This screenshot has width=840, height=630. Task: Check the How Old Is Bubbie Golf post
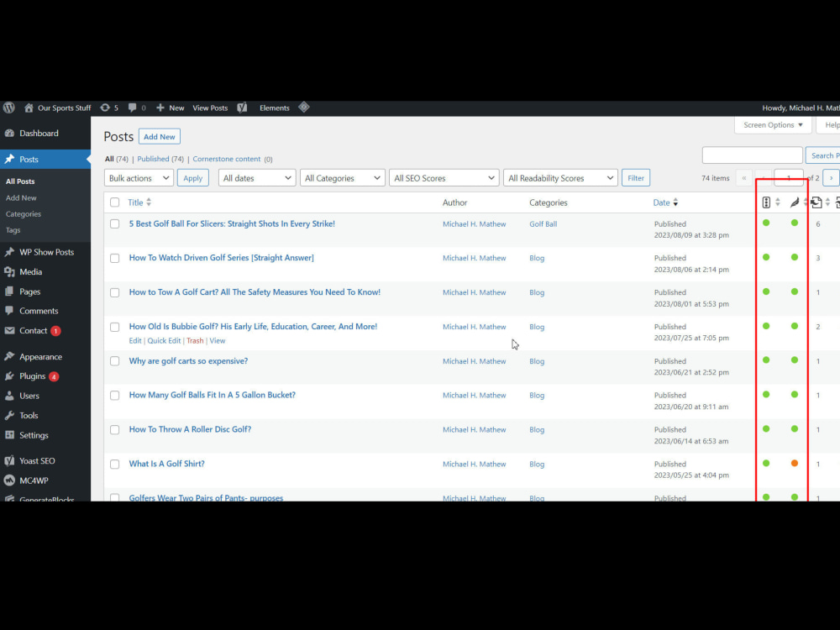coord(114,327)
